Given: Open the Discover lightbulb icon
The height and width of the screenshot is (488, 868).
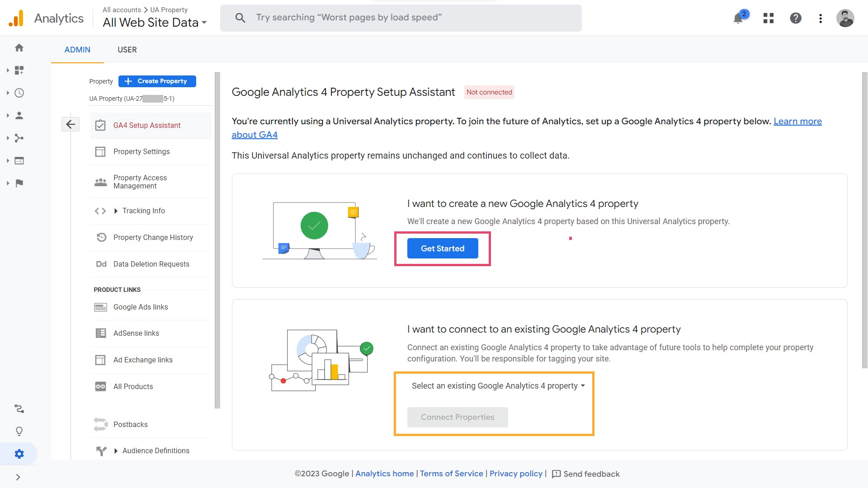Looking at the screenshot, I should coord(19,431).
